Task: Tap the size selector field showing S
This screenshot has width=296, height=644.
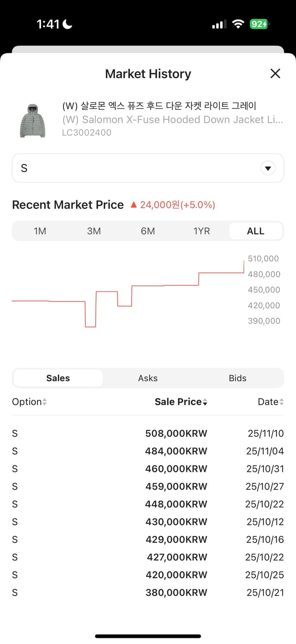Action: click(x=137, y=168)
